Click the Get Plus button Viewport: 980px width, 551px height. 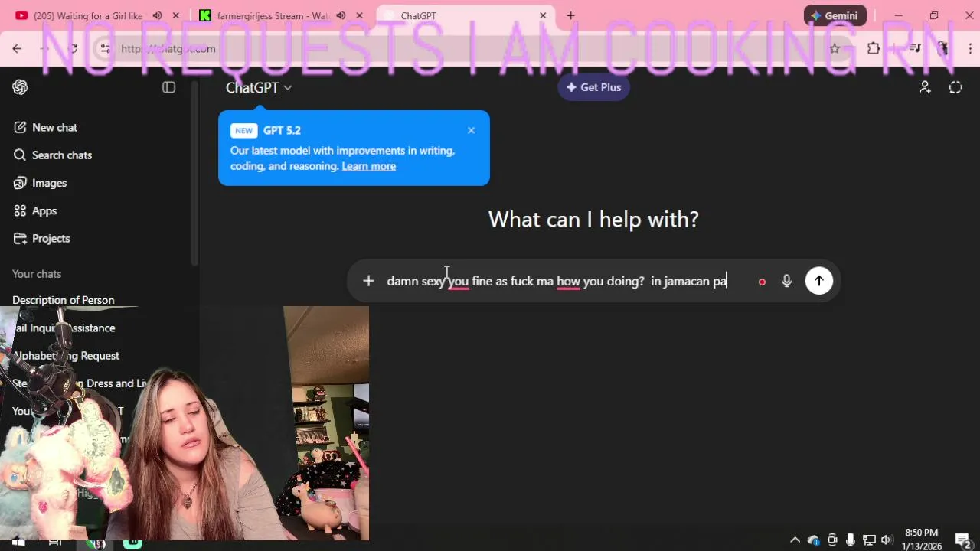click(593, 87)
